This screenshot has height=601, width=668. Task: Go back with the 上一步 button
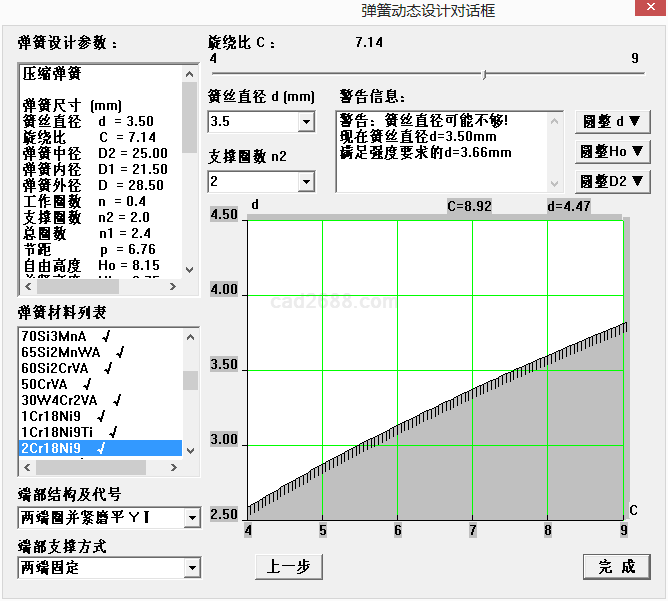coord(289,566)
